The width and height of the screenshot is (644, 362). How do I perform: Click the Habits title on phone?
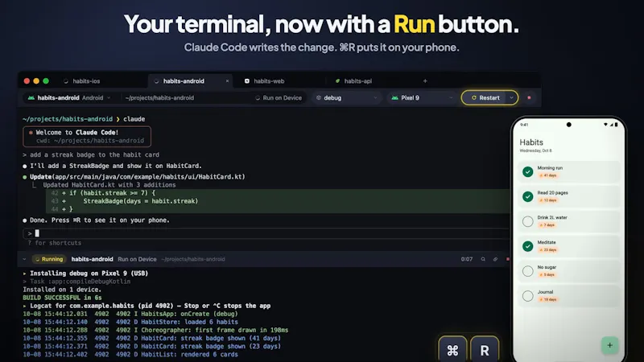pyautogui.click(x=531, y=142)
